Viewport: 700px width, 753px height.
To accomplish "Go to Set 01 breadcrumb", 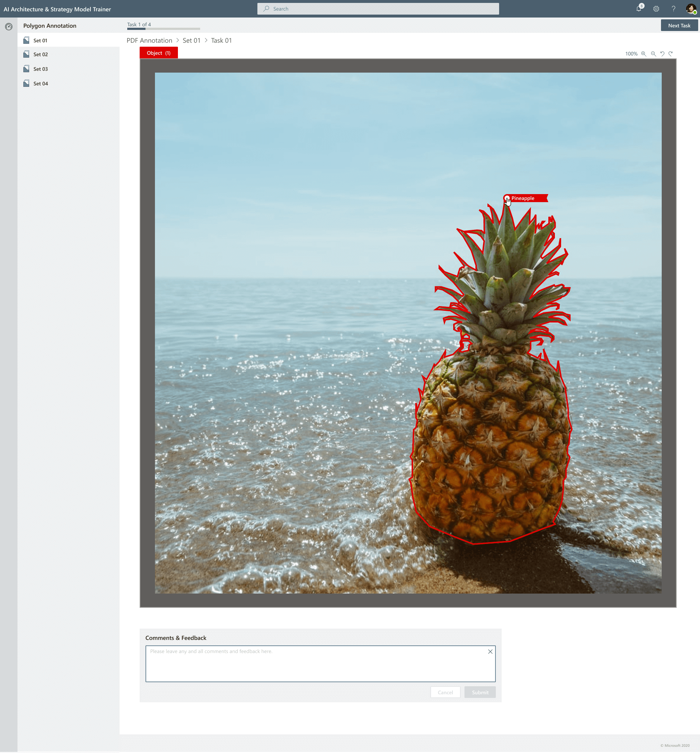I will coord(191,40).
